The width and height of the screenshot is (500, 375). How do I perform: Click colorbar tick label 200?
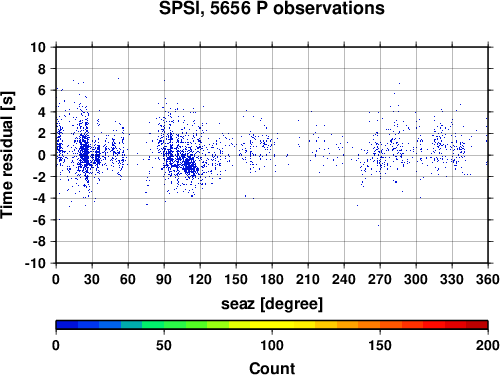point(487,345)
